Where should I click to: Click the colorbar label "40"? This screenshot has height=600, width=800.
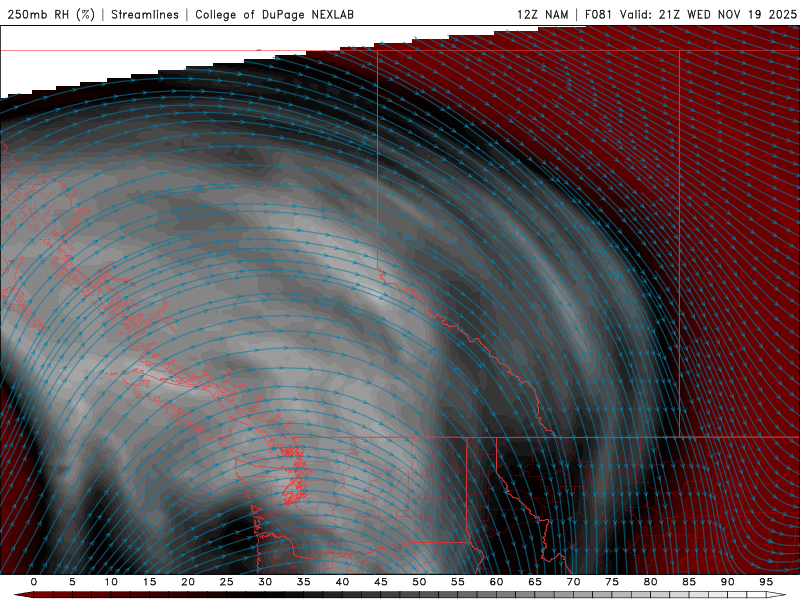coord(342,582)
